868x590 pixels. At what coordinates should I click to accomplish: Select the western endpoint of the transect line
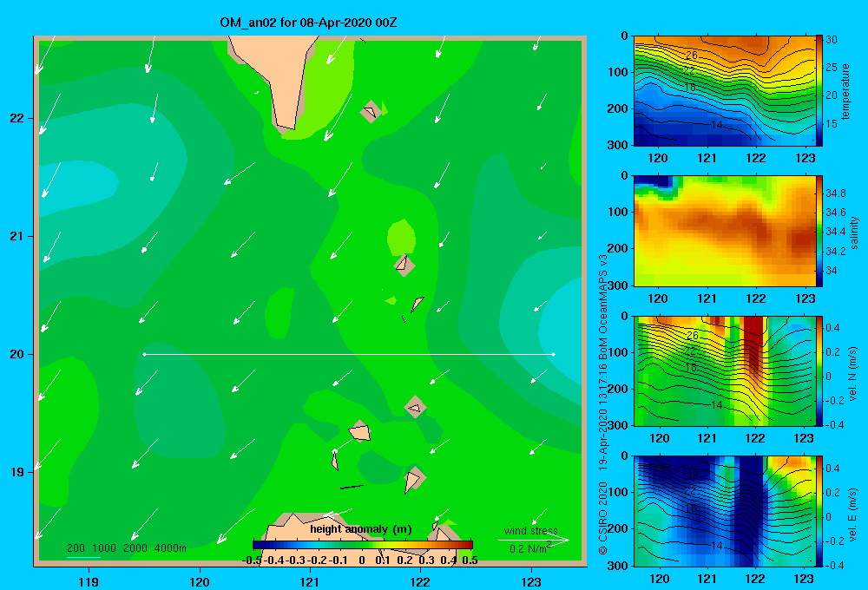coord(144,354)
